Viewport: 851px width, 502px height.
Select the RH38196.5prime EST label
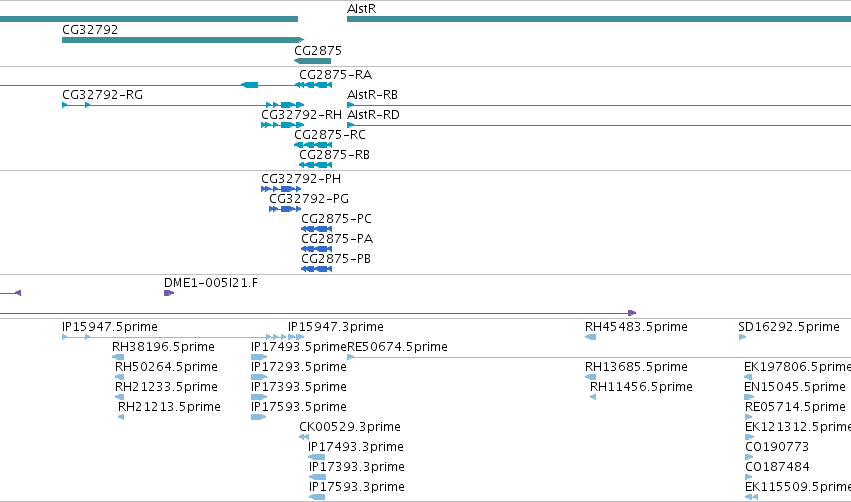[163, 347]
